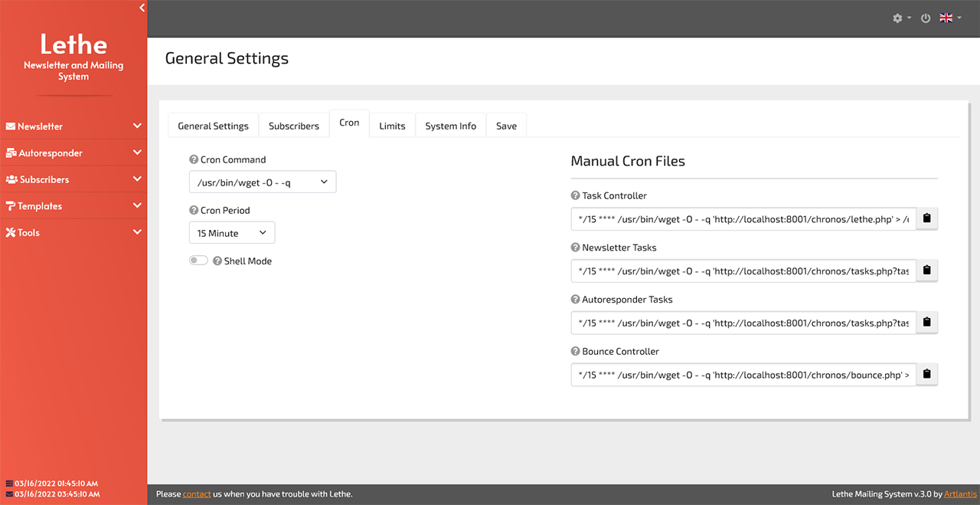Enable the Shell Mode switch
This screenshot has width=980, height=505.
[198, 261]
